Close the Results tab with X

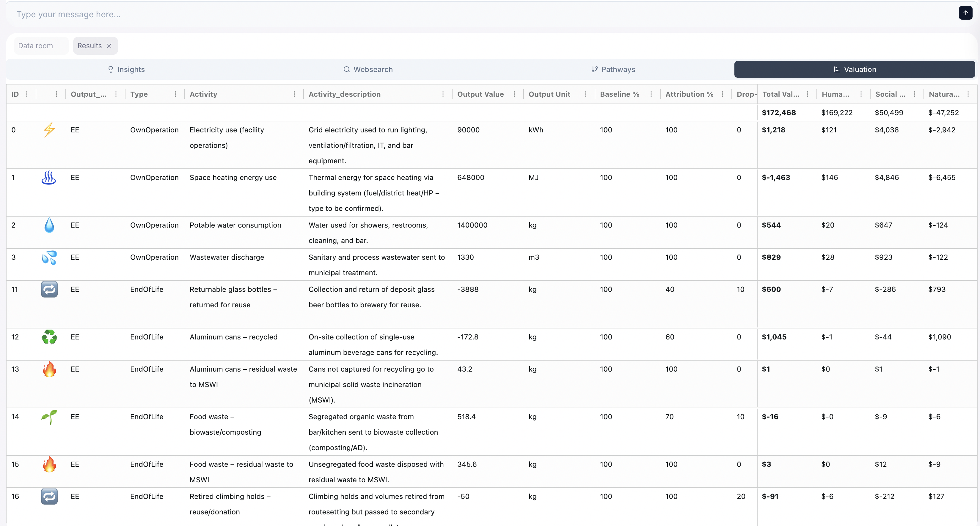[x=109, y=46]
